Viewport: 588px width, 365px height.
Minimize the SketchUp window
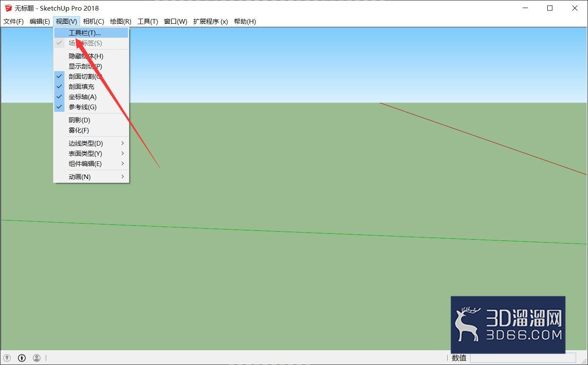click(x=525, y=8)
